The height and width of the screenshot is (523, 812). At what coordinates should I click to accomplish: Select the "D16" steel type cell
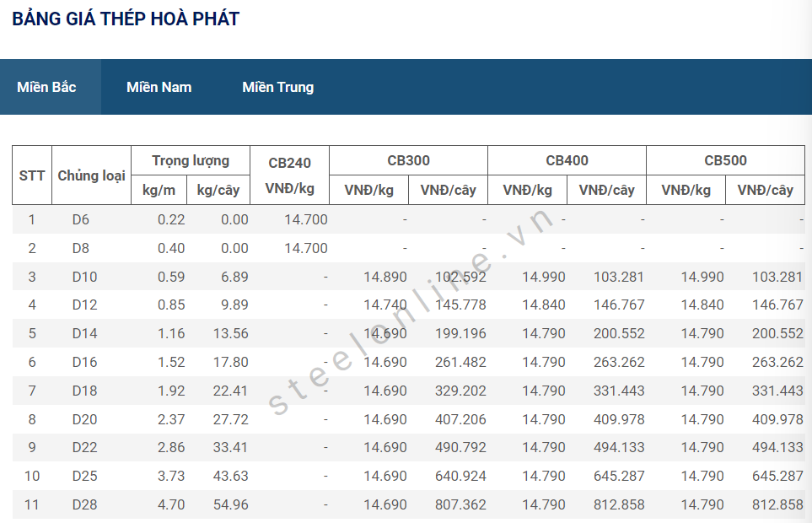(85, 362)
